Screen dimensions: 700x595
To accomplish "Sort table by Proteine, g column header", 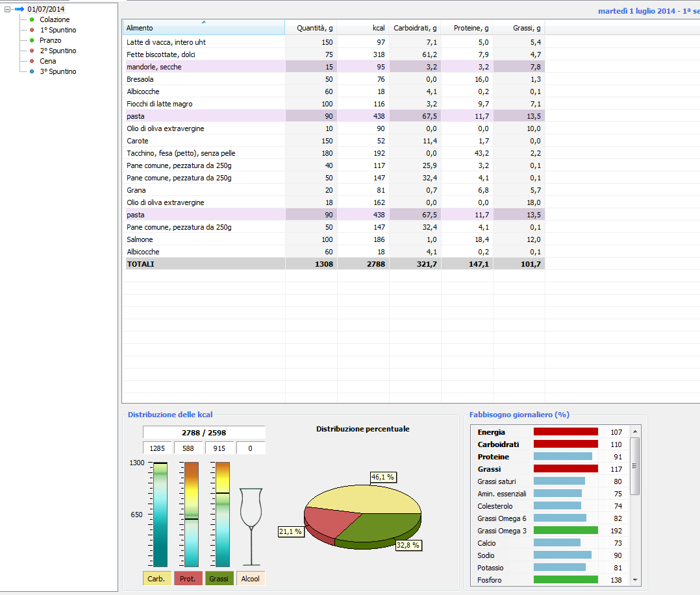I will pos(467,28).
